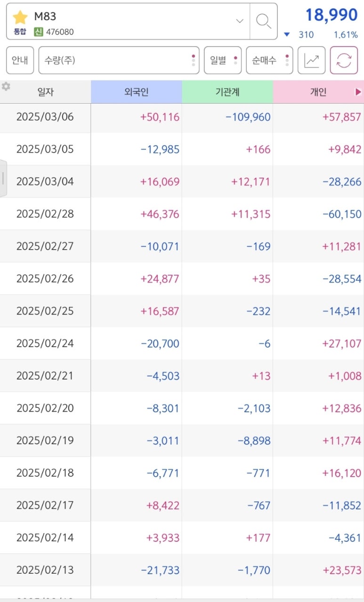Pull out the left side drawer handle
This screenshot has height=602, width=364.
[x=3, y=178]
